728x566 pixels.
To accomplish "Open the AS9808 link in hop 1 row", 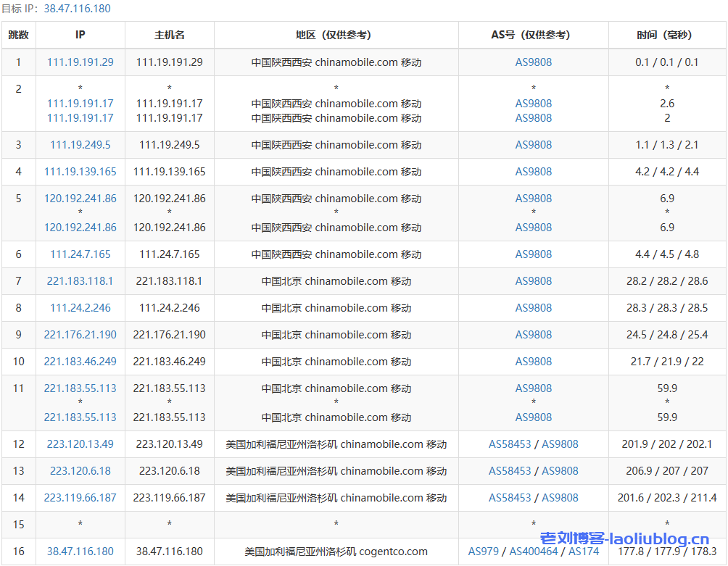I will click(x=534, y=62).
